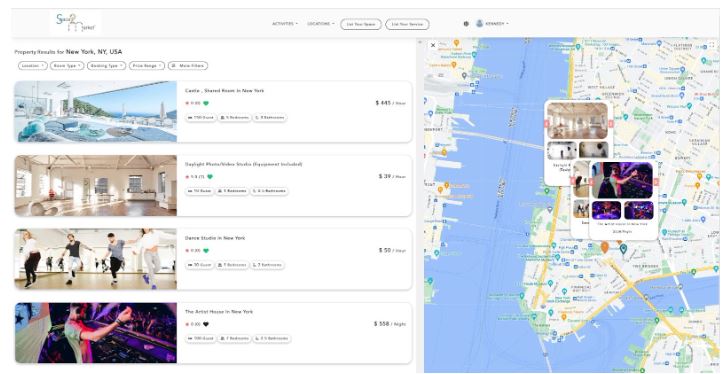The image size is (725, 374).
Task: Click the guest chip on Daylight Studio listing
Action: coord(199,191)
